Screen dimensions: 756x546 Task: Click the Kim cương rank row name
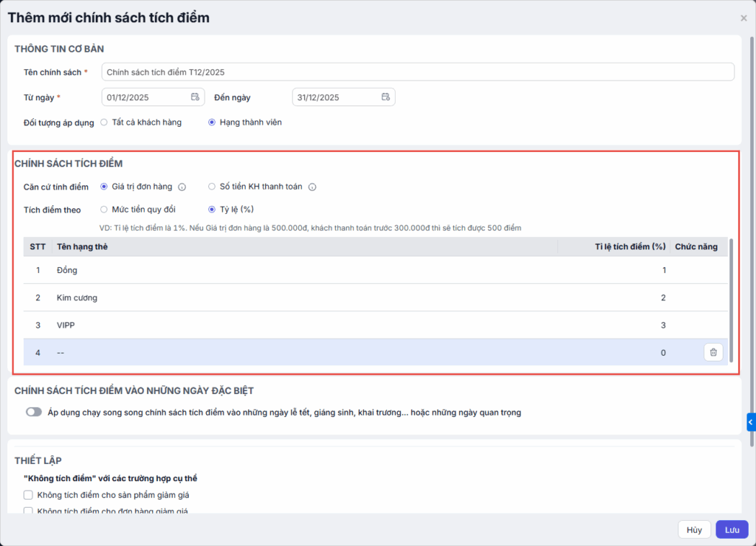[77, 298]
